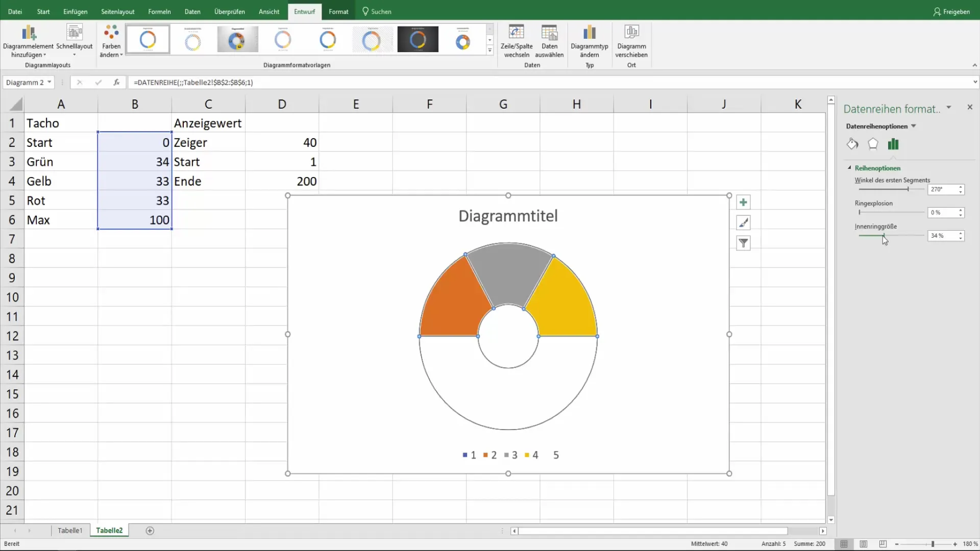
Task: Click the fx insert function icon
Action: click(116, 82)
